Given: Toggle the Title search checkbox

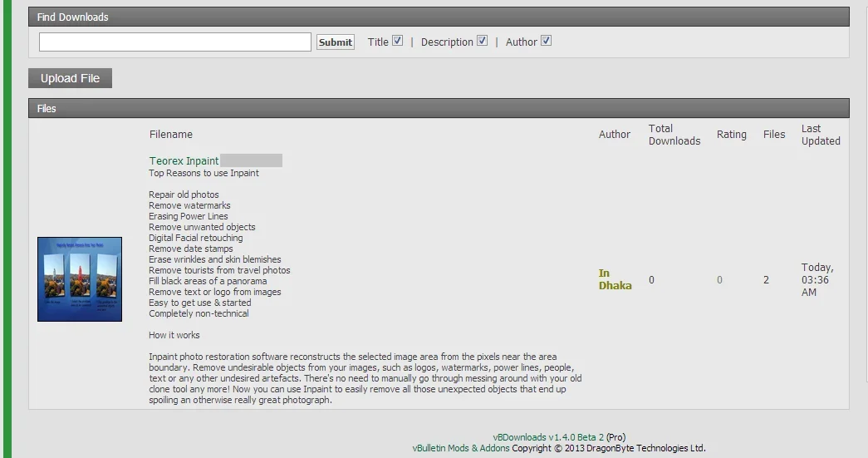Looking at the screenshot, I should [x=398, y=41].
